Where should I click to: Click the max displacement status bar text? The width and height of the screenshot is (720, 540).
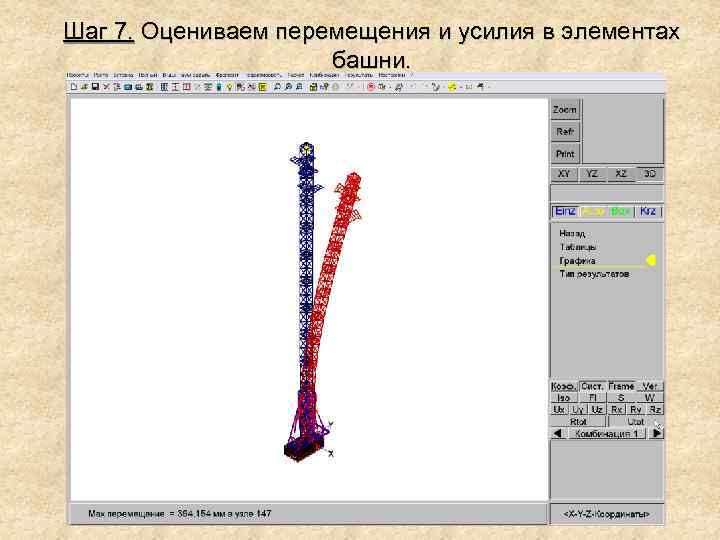(180, 513)
